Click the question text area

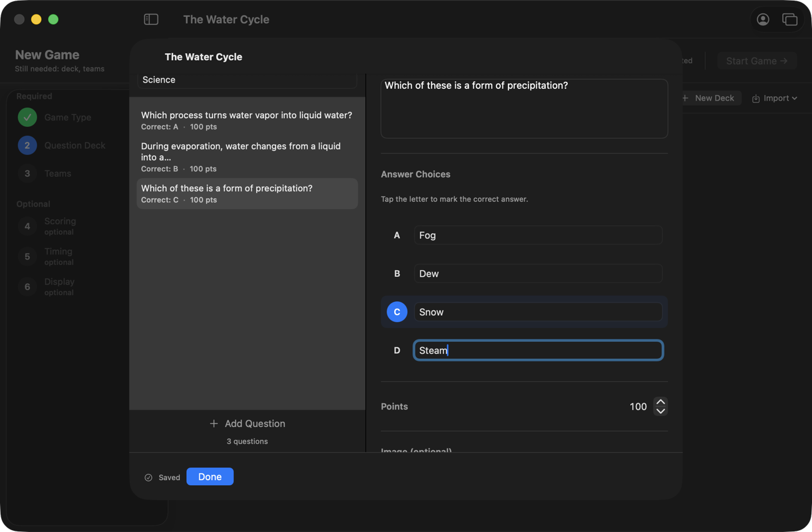[x=524, y=108]
